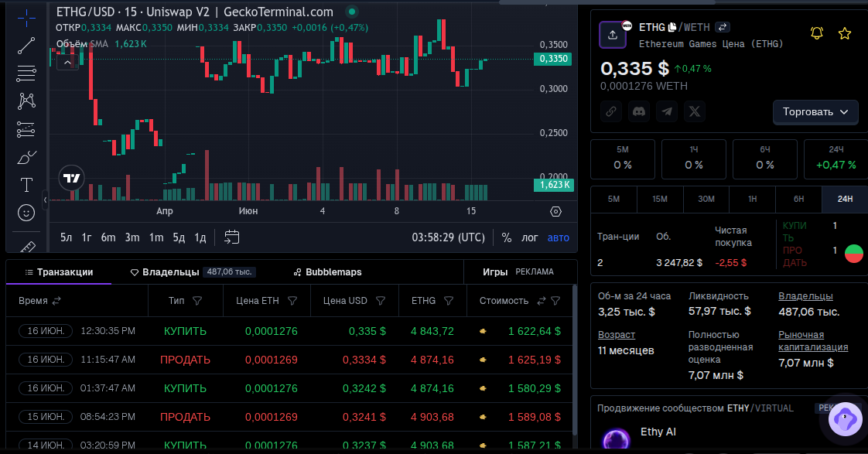
Task: Open the Fibonacci retracement tools
Action: (x=26, y=73)
